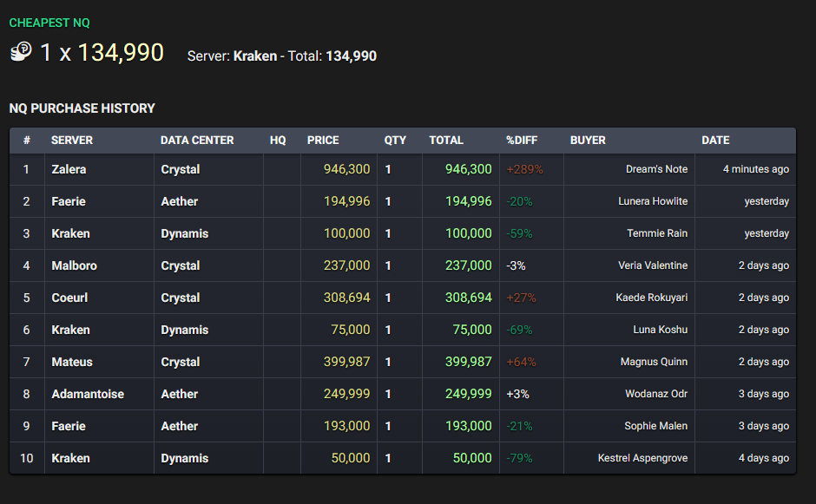
Task: Click the Faerie server in row 9
Action: (69, 427)
